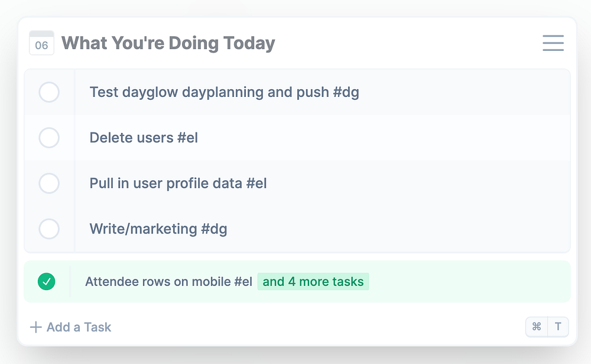
Task: Check off Test dayglow dayplanning task
Action: (49, 92)
